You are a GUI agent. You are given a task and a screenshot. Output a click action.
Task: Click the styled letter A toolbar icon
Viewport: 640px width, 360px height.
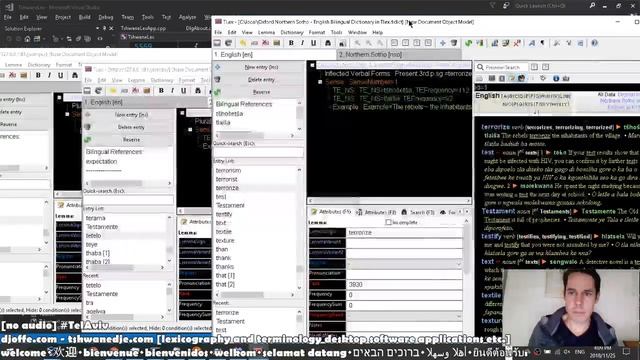pos(531,43)
